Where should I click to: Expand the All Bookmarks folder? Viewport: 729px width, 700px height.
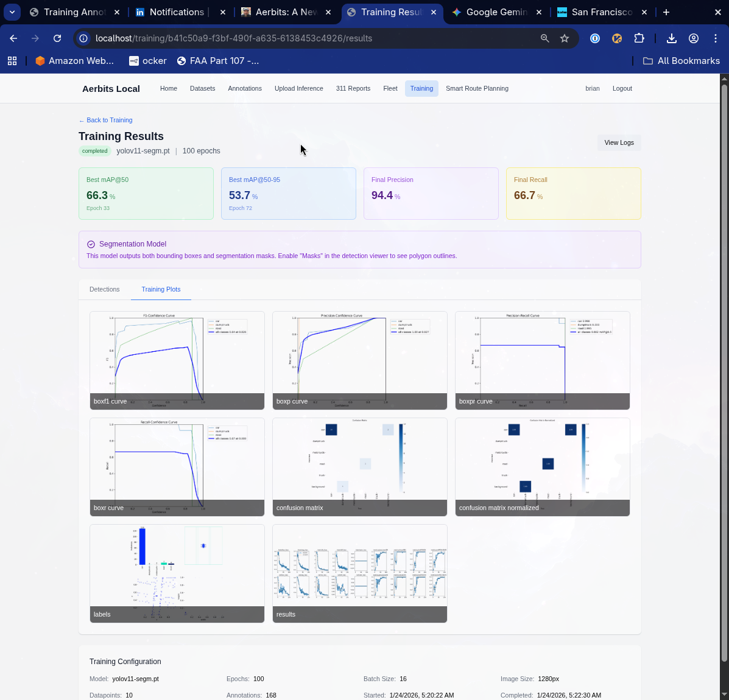pos(681,60)
